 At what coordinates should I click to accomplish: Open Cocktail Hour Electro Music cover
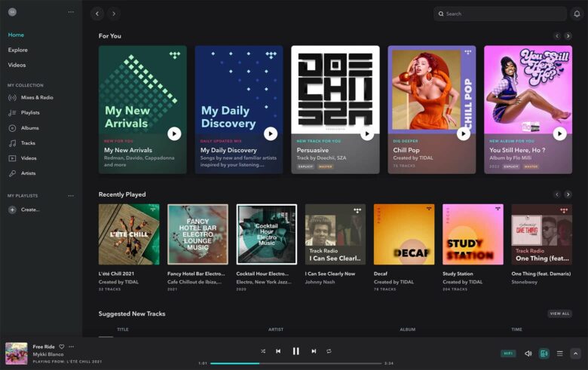point(267,234)
